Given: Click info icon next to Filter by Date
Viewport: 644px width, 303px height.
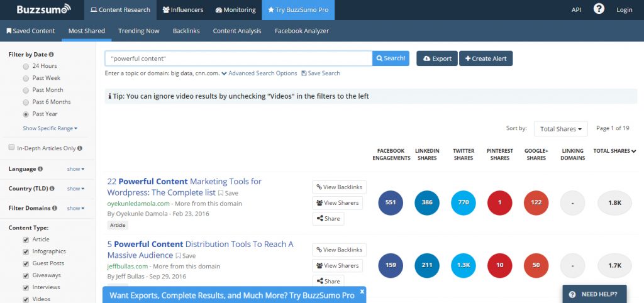Looking at the screenshot, I should 52,54.
